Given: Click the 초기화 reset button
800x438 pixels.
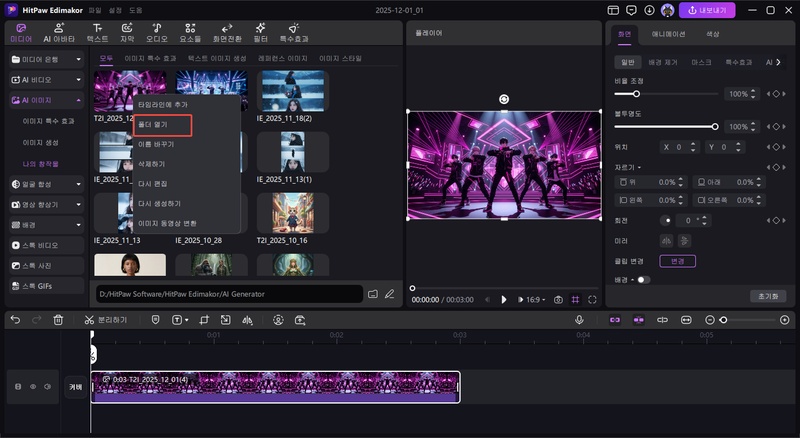Looking at the screenshot, I should click(767, 297).
